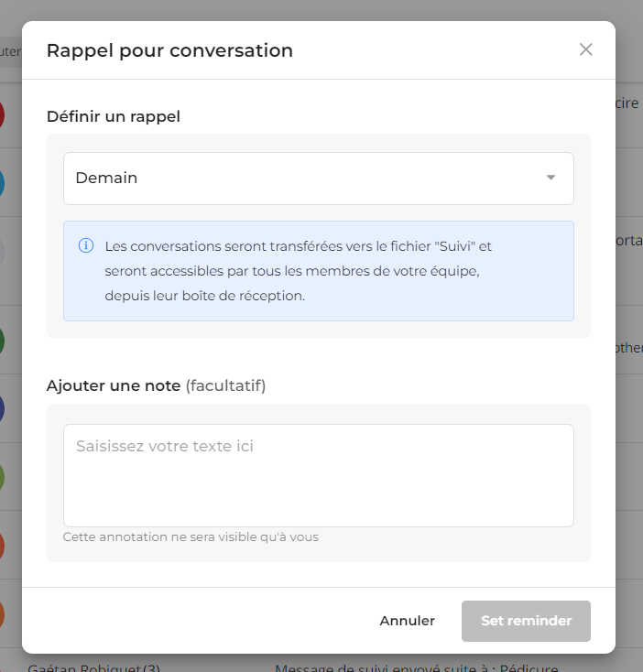
Task: Select the gray avatar at the left edge
Action: [2, 252]
